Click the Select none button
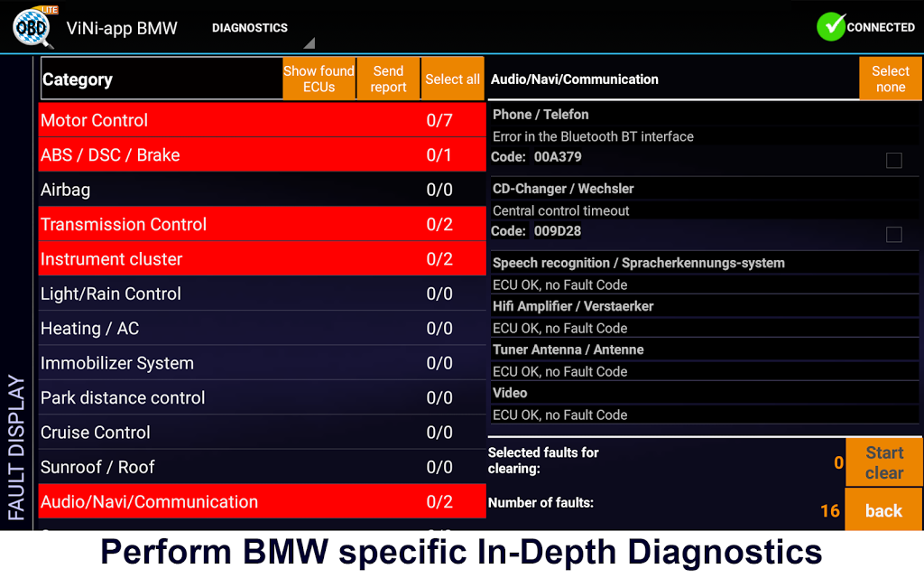Image resolution: width=924 pixels, height=578 pixels. [x=890, y=79]
